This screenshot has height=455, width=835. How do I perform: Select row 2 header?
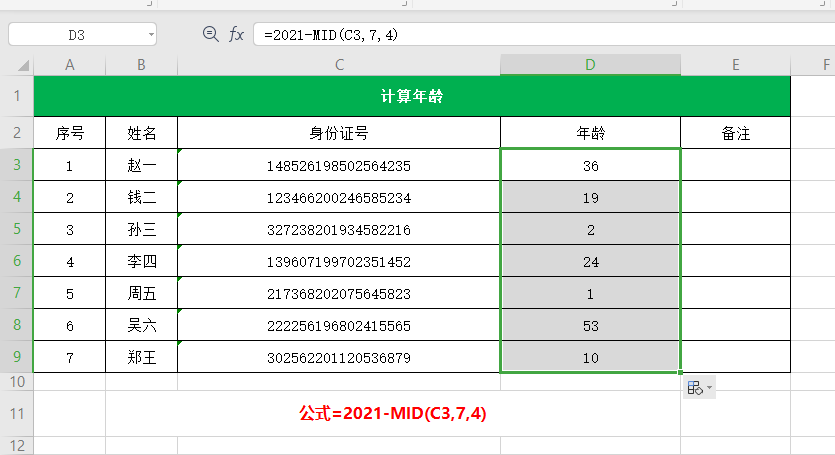(x=17, y=132)
